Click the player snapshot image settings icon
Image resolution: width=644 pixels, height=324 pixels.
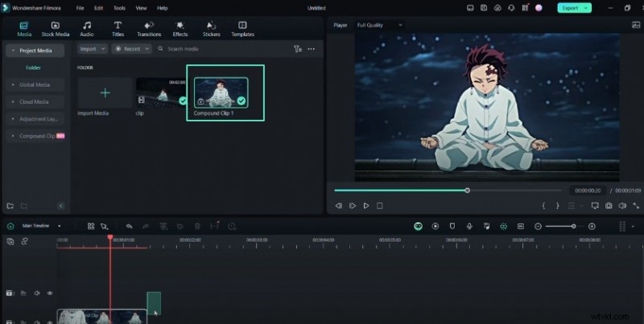pos(636,25)
